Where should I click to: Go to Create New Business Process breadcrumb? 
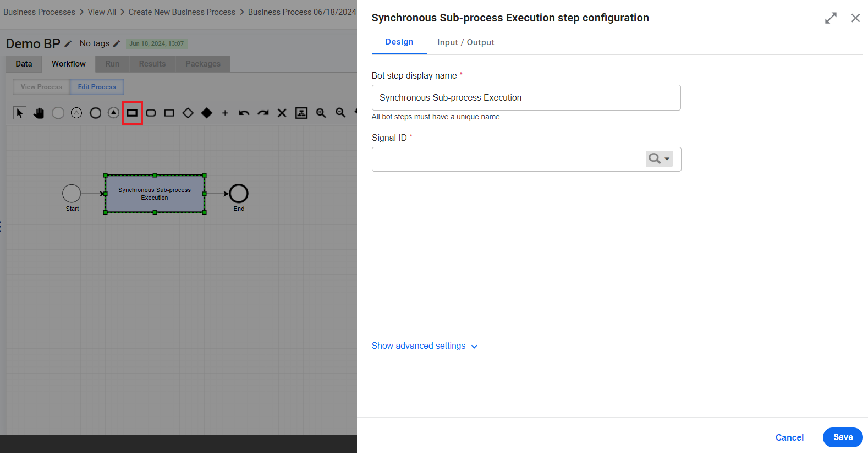[x=182, y=12]
